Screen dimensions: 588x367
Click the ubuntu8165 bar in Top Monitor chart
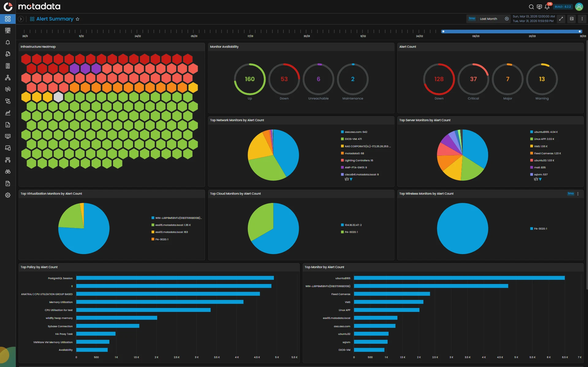459,278
